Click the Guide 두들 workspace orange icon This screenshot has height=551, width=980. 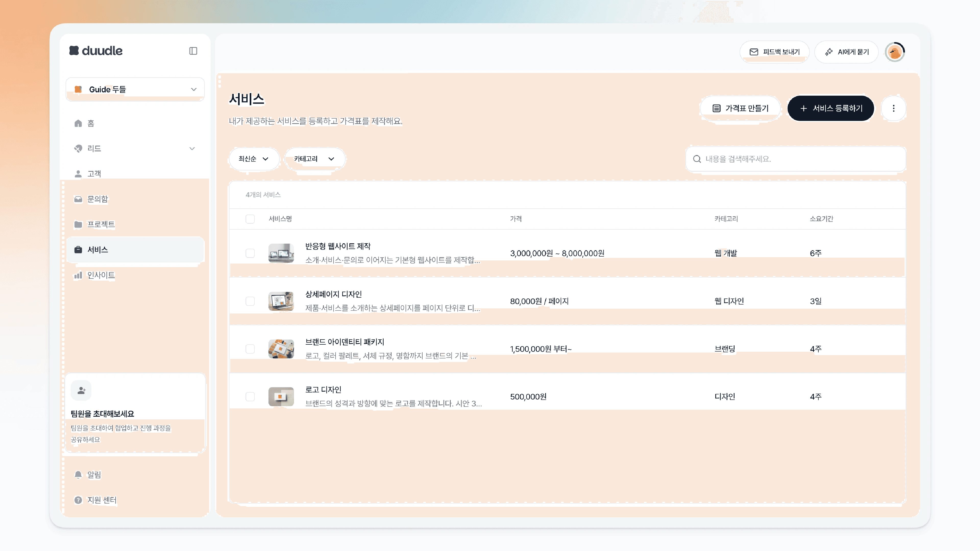78,89
